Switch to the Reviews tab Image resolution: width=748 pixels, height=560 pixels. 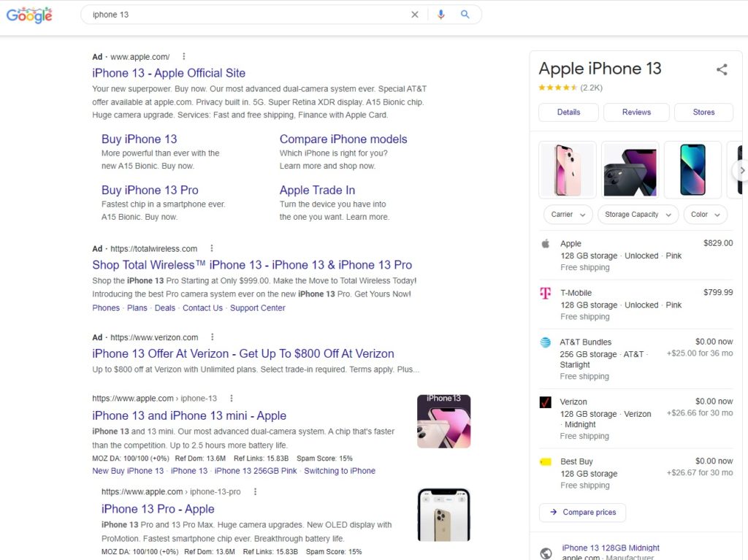pos(636,112)
